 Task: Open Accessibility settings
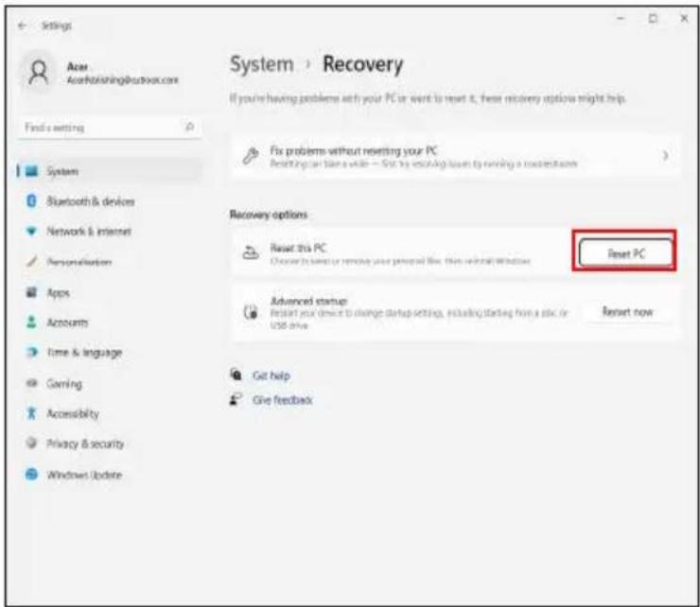pyautogui.click(x=110, y=414)
